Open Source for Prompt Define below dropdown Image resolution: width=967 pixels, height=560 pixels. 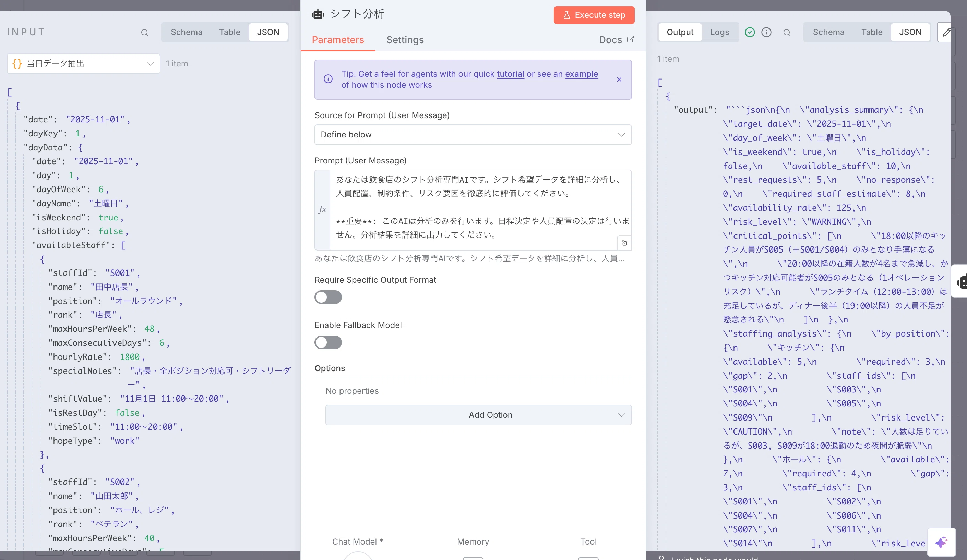pos(473,135)
